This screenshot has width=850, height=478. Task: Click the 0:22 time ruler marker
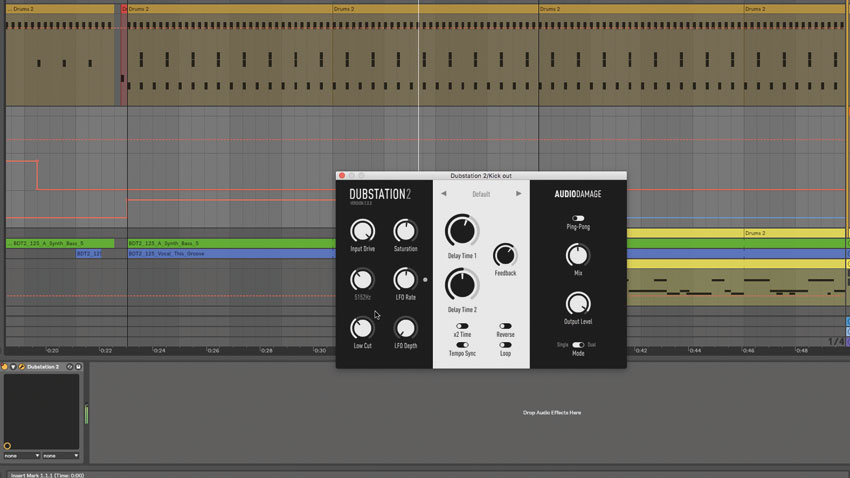tap(106, 351)
